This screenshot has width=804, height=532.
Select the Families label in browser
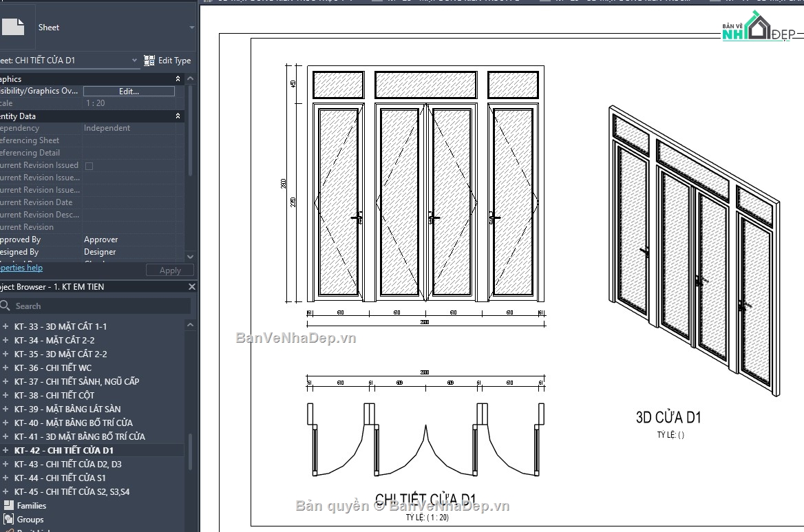point(31,506)
